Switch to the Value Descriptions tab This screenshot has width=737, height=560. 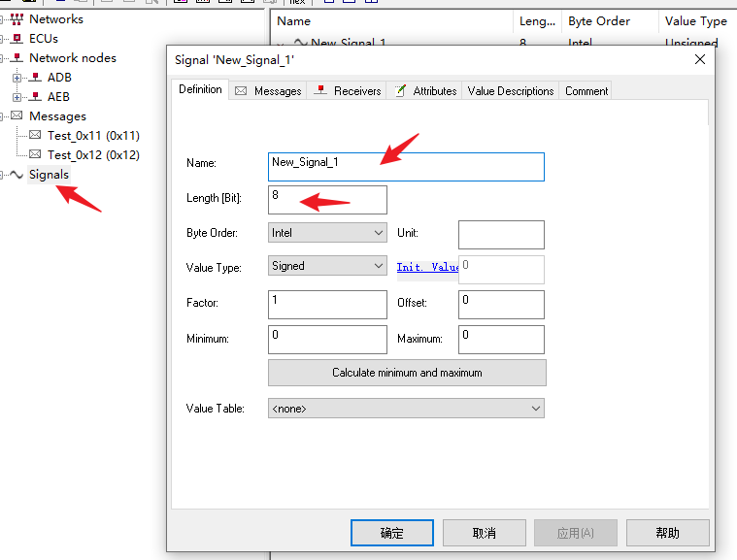pyautogui.click(x=511, y=90)
